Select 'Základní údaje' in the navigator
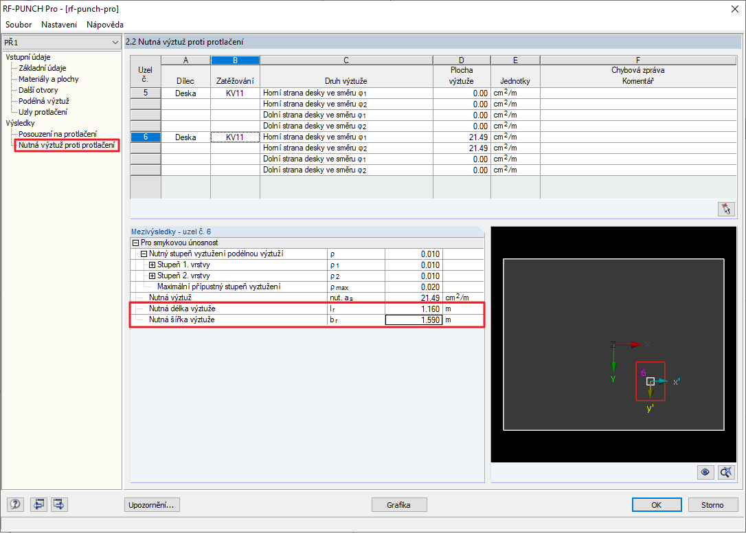Viewport: 746px width, 560px height. [x=43, y=68]
